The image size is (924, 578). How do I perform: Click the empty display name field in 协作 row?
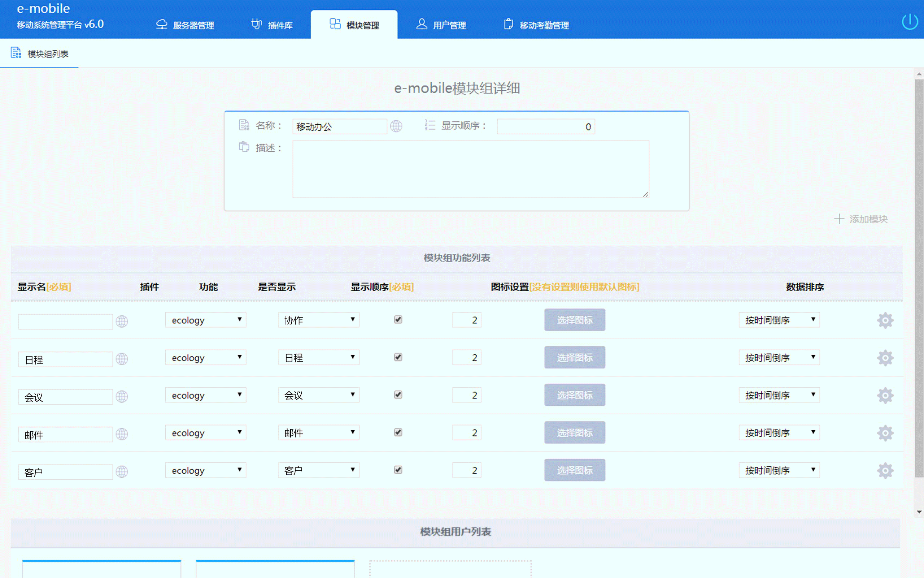pos(65,322)
